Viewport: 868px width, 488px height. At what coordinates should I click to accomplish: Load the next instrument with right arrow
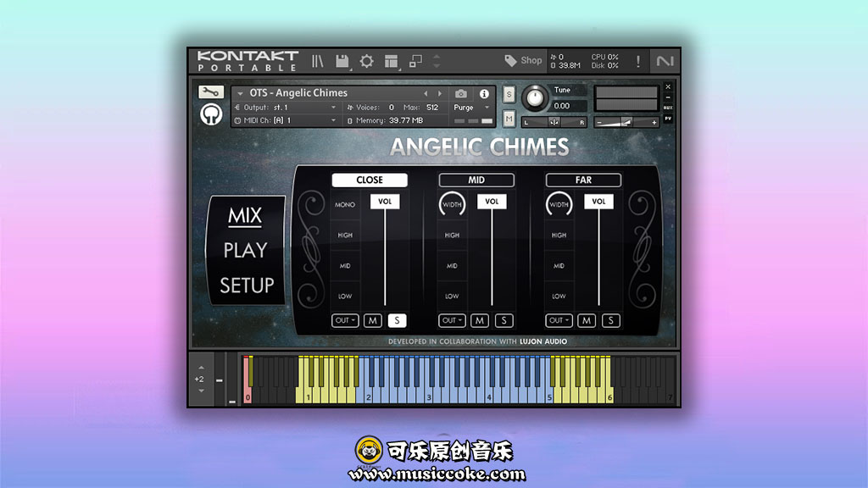pos(440,93)
